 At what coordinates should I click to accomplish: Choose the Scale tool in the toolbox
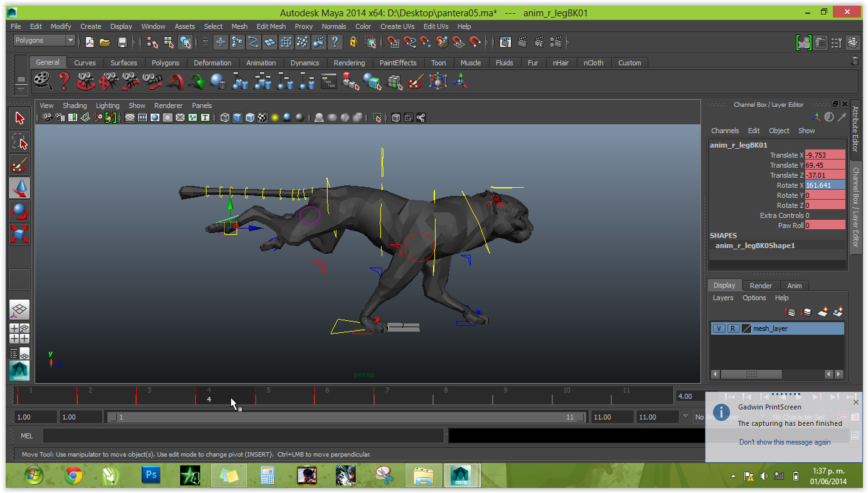(19, 234)
